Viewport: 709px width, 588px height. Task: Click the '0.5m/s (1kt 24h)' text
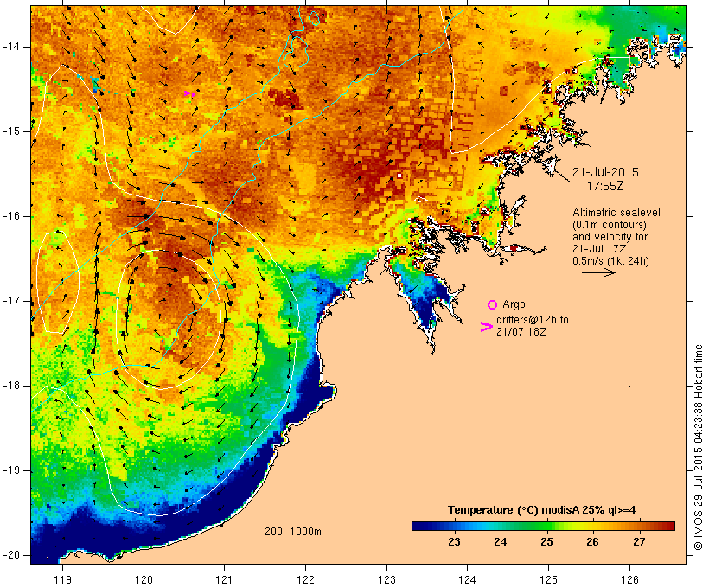(x=610, y=261)
